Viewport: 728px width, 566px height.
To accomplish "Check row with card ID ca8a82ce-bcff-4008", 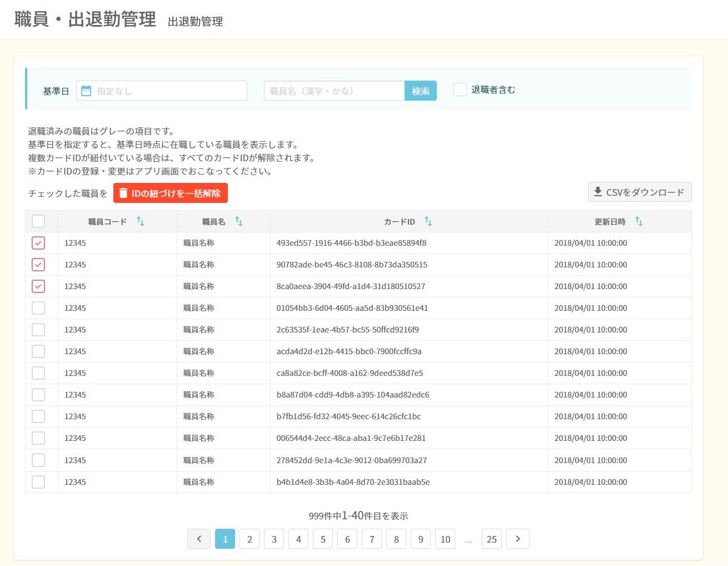I will pyautogui.click(x=38, y=373).
